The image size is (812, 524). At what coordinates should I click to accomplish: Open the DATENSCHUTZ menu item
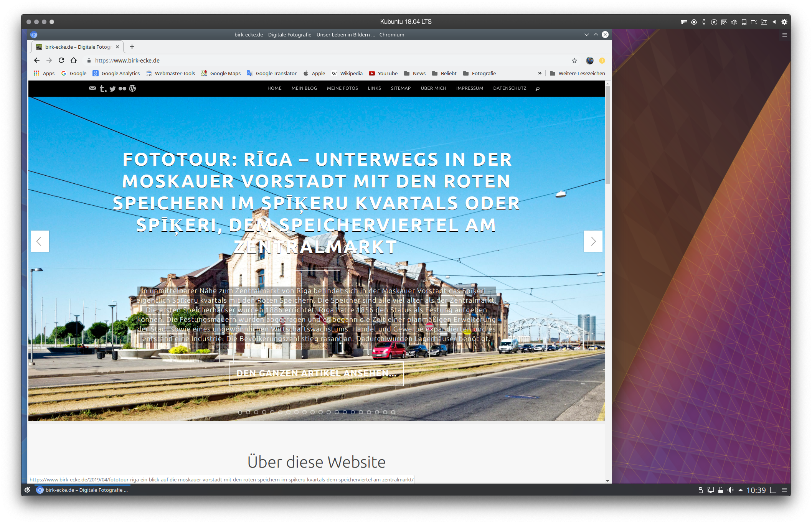point(510,88)
